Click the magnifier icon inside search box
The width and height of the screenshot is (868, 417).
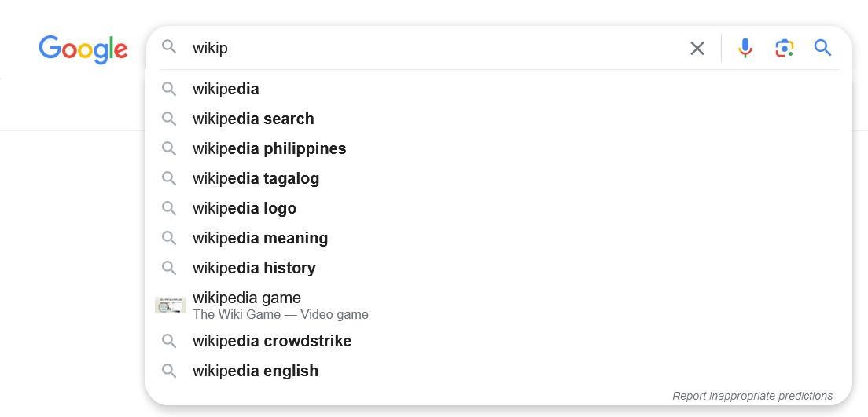169,47
